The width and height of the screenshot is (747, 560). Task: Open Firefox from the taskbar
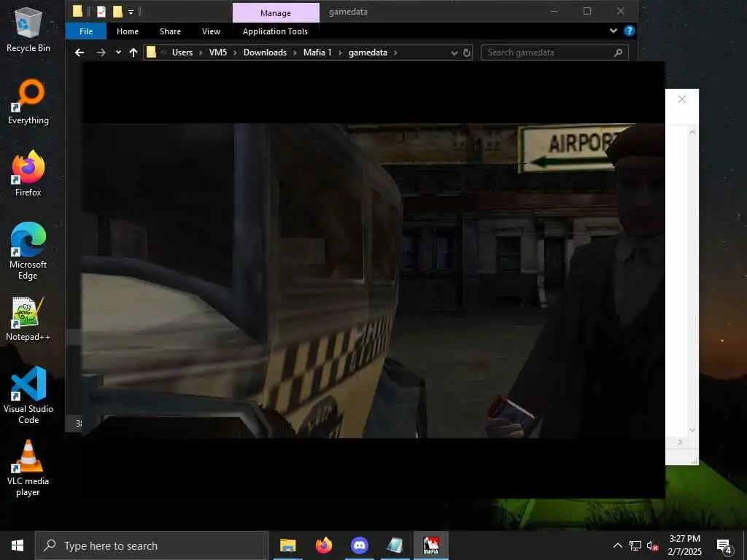coord(323,545)
